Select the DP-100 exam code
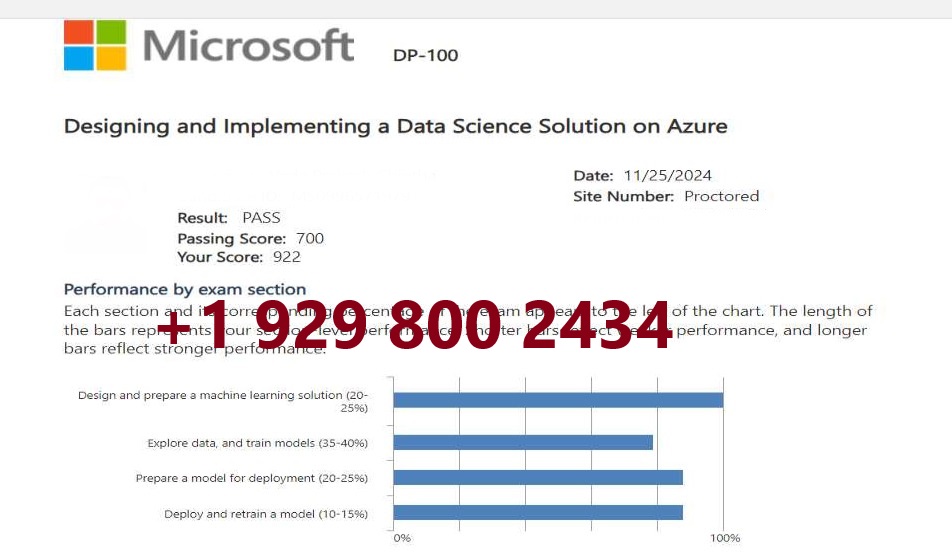 [x=426, y=55]
